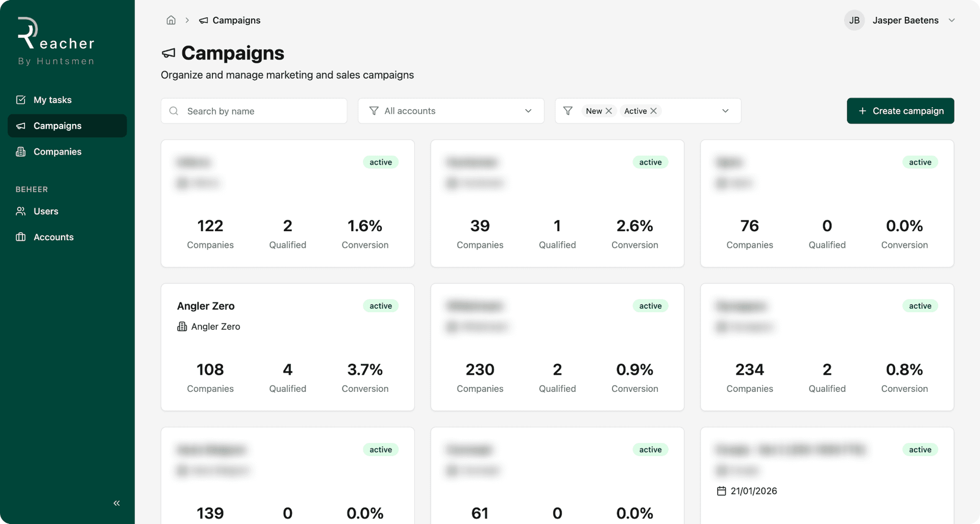Open the All accounts dropdown
Viewport: 980px width, 524px height.
(451, 111)
